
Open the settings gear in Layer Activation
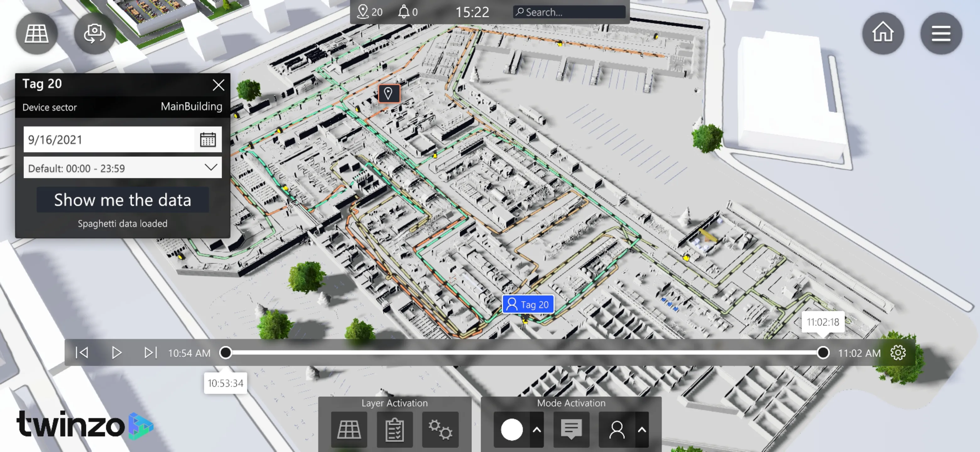pyautogui.click(x=440, y=429)
